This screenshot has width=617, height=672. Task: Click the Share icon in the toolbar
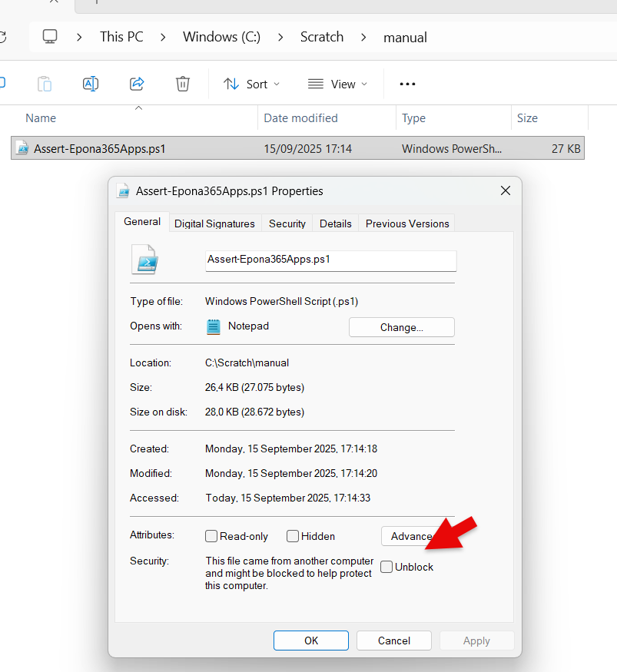coord(137,84)
